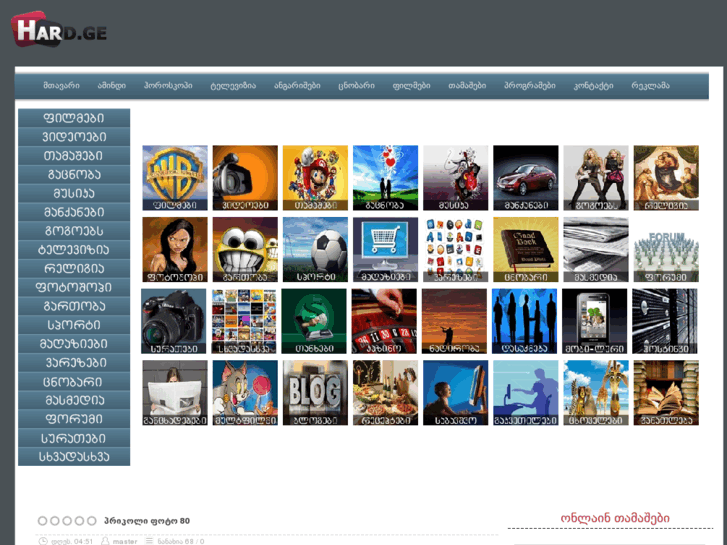Select ფოტოშოპი in the left sidebar
Viewport: 727px width, 545px height.
pos(74,287)
